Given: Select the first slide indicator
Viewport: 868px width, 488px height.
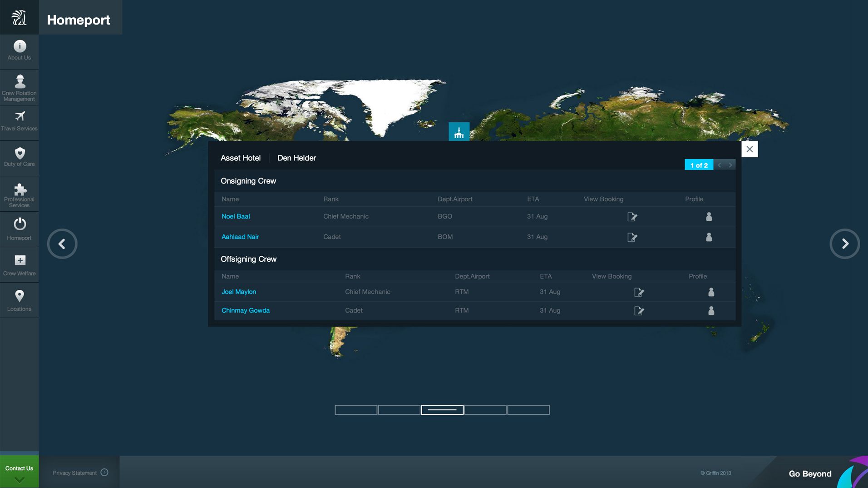Looking at the screenshot, I should point(356,410).
